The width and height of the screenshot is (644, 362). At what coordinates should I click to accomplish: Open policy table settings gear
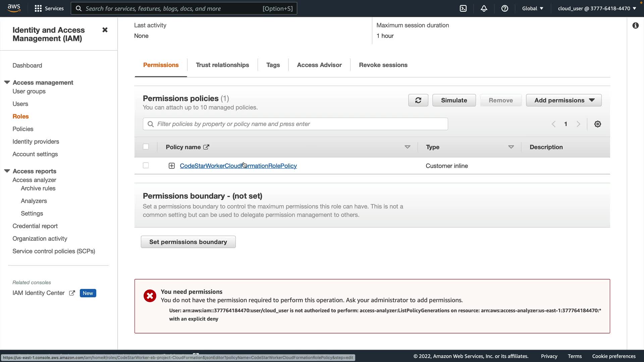[x=597, y=124]
